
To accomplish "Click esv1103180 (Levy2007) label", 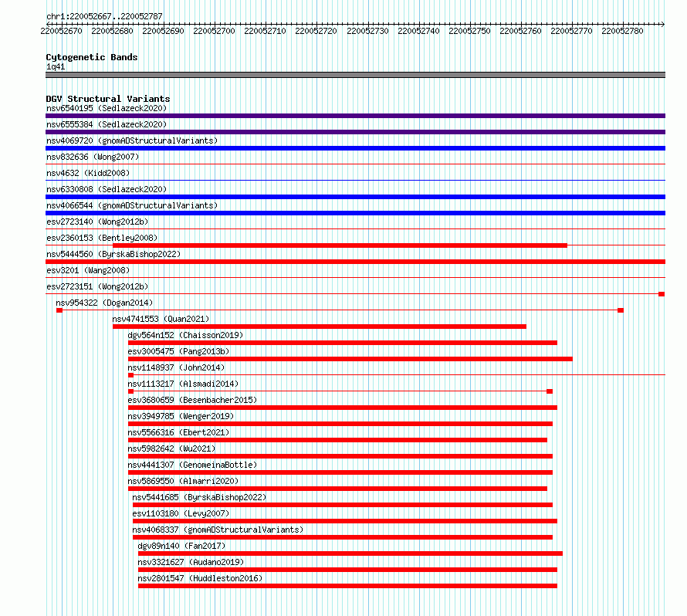I will tap(181, 513).
